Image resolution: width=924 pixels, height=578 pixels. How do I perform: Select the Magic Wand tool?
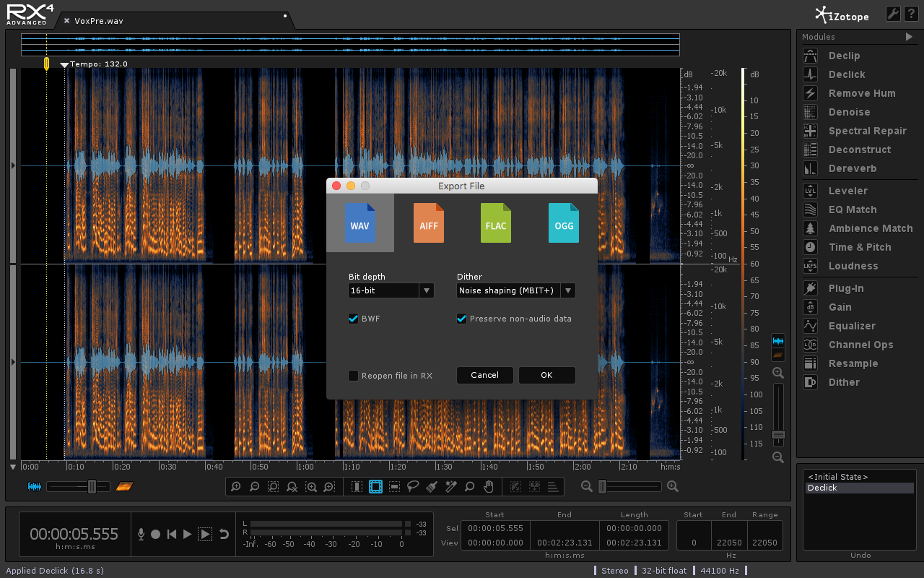pos(450,487)
